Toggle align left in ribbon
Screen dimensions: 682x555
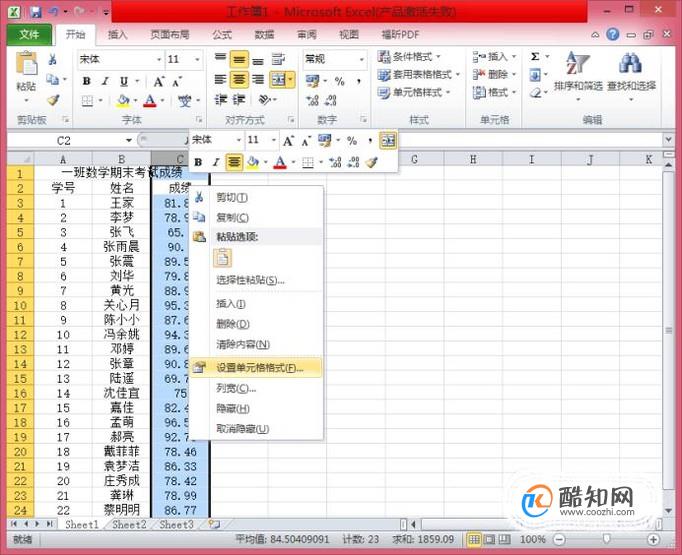click(x=221, y=80)
